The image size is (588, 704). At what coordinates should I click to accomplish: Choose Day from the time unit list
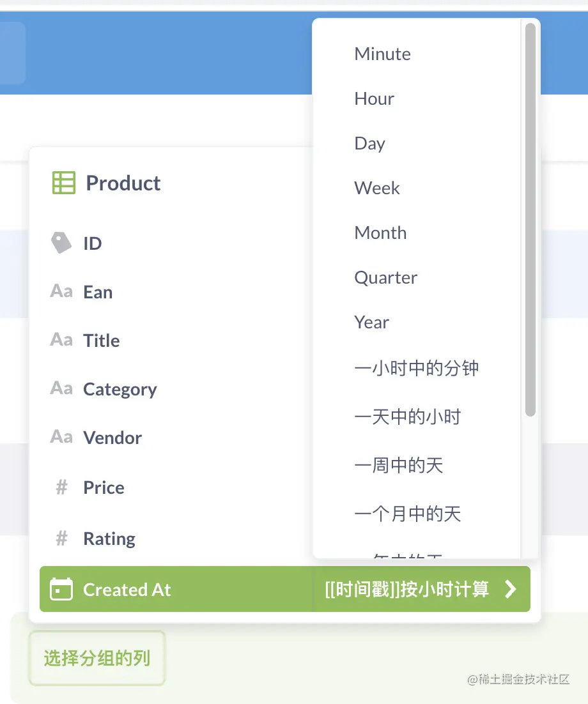pos(369,144)
